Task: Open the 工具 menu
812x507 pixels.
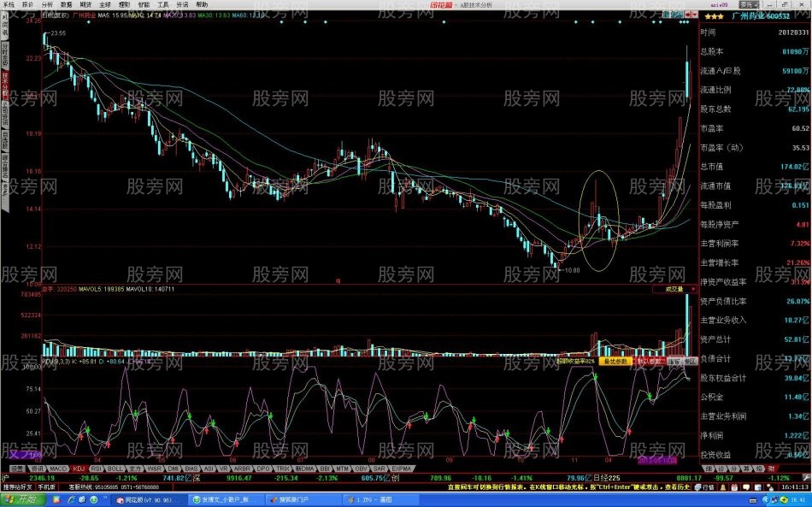Action: click(163, 4)
